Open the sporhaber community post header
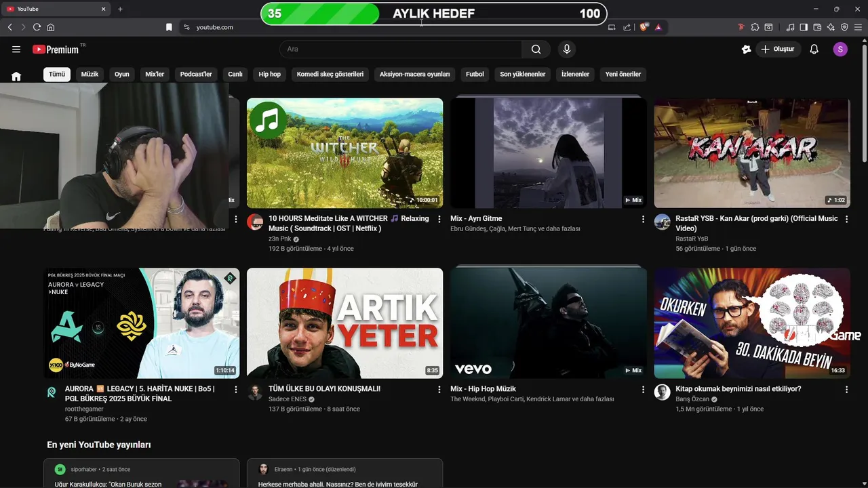This screenshot has width=868, height=488. [x=100, y=469]
